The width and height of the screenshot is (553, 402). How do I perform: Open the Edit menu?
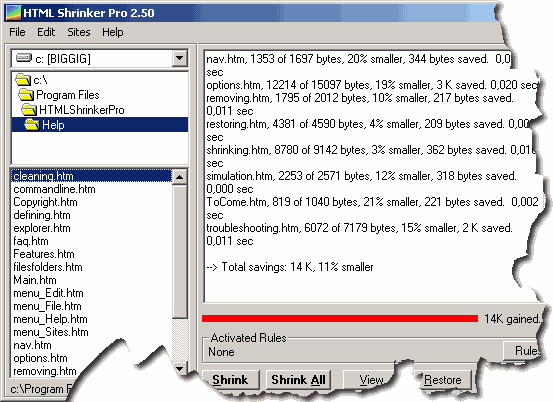tap(46, 32)
